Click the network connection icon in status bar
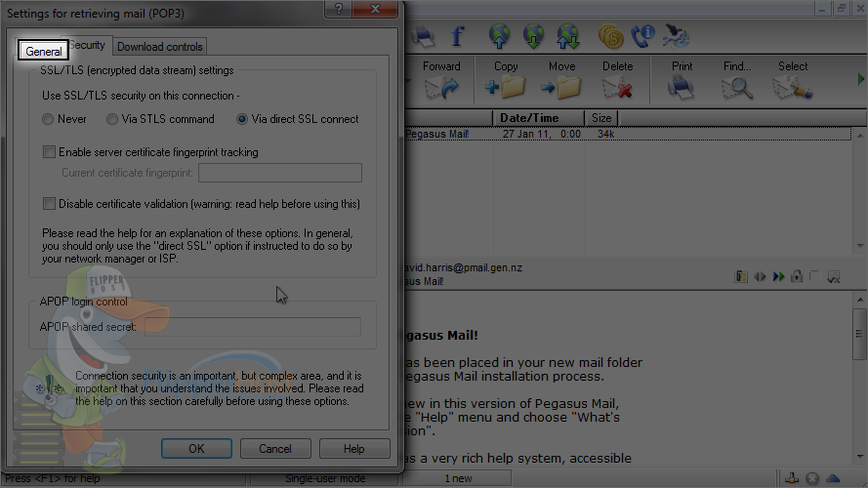Screen dimensions: 868x488 792,478
